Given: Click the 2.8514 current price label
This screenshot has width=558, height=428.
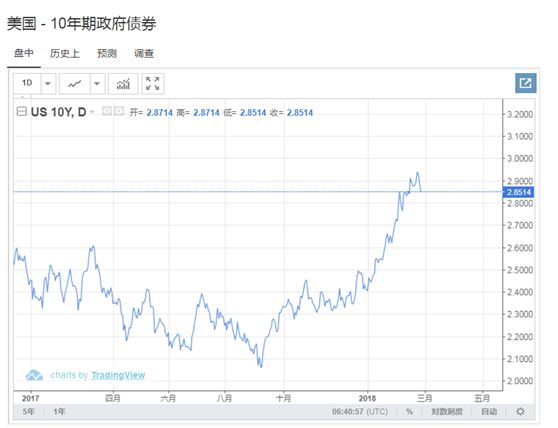Looking at the screenshot, I should pyautogui.click(x=518, y=192).
